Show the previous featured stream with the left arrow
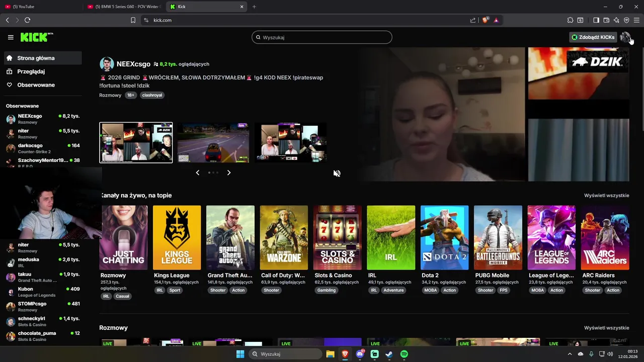Image resolution: width=644 pixels, height=362 pixels. click(197, 172)
